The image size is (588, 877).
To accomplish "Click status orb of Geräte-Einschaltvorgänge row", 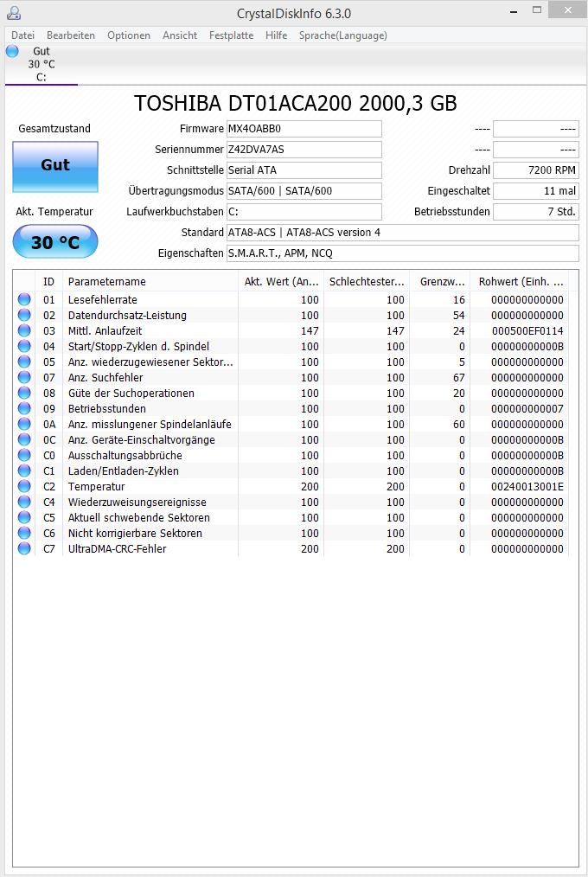I will pyautogui.click(x=24, y=439).
